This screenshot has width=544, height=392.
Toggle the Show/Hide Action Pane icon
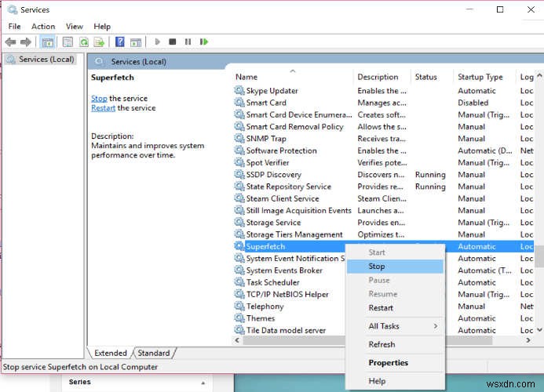(136, 42)
